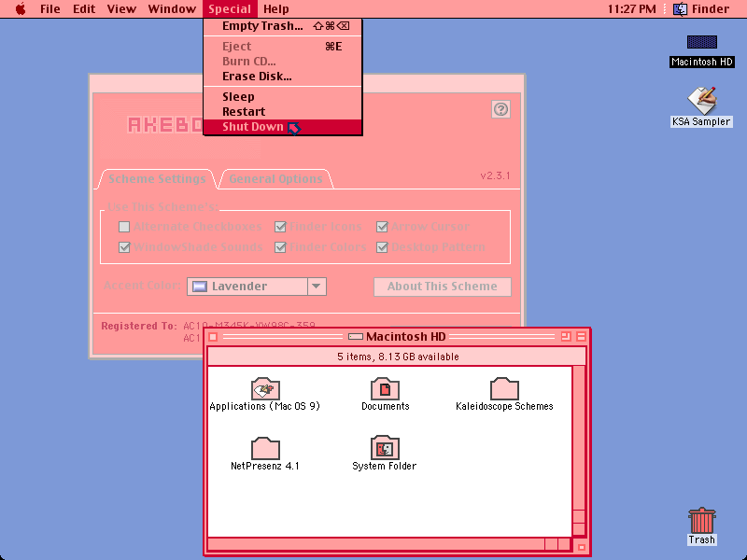This screenshot has height=560, width=747.
Task: Switch to General Options tab
Action: [275, 179]
